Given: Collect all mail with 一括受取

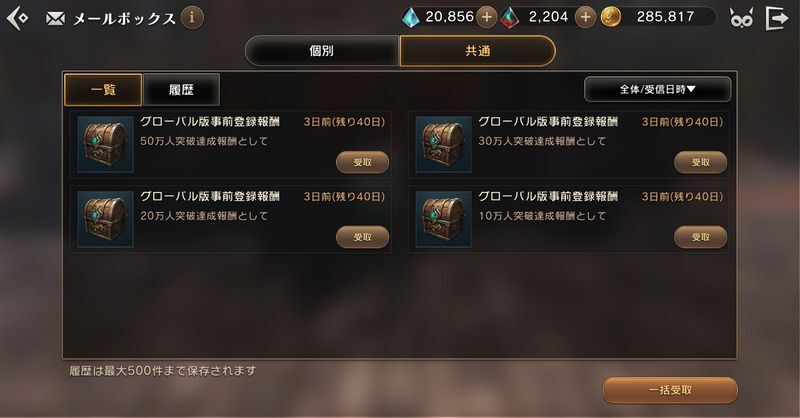Looking at the screenshot, I should point(670,390).
